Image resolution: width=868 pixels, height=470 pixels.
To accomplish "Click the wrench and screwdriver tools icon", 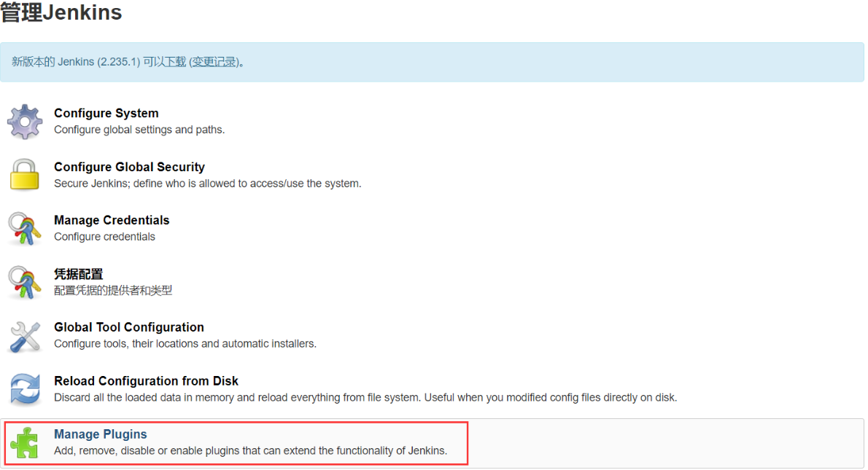I will (25, 335).
